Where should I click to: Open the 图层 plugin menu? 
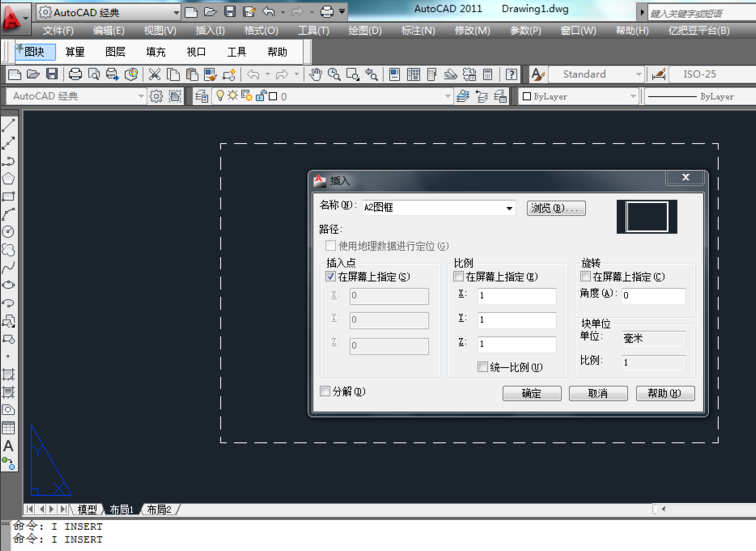(x=115, y=52)
